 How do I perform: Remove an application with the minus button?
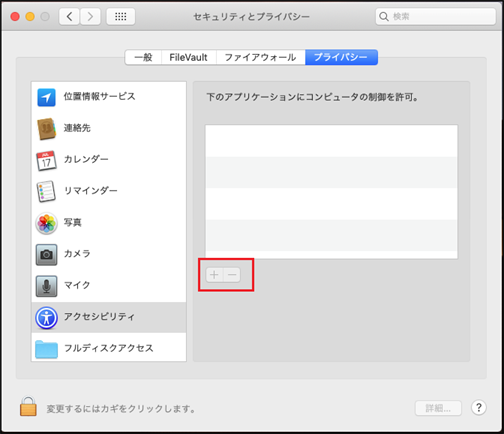pyautogui.click(x=232, y=275)
